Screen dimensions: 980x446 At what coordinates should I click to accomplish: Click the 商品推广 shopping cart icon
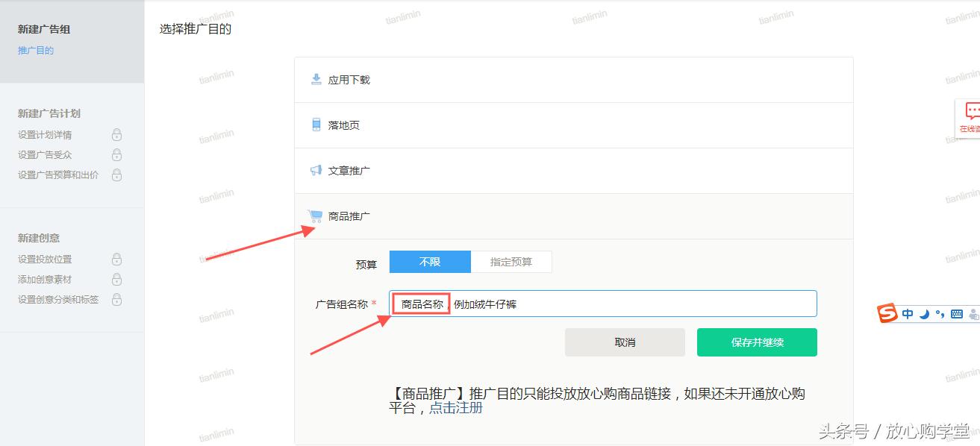(316, 216)
